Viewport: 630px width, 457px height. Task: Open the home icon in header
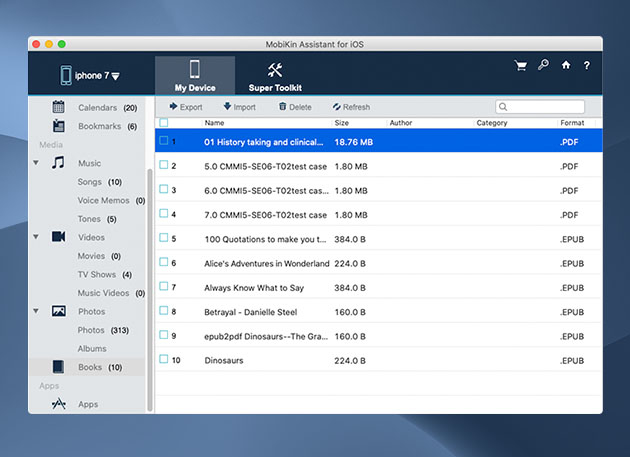[566, 66]
